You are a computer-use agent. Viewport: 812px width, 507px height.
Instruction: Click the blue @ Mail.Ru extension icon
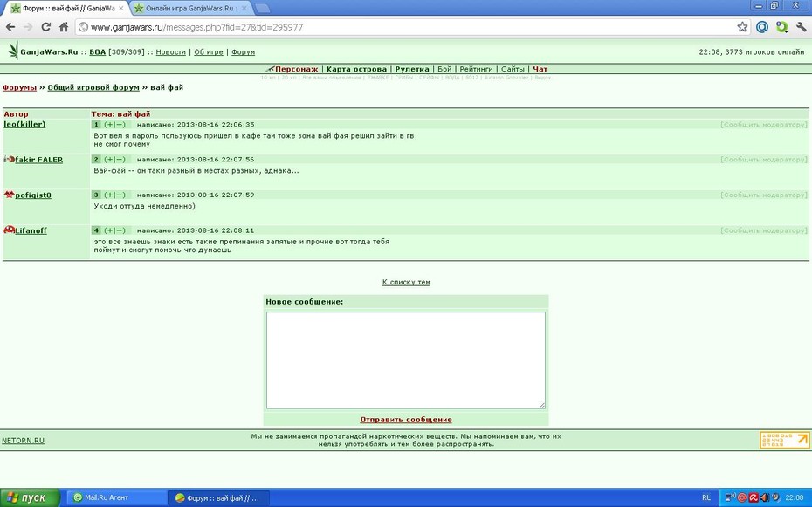pos(761,27)
